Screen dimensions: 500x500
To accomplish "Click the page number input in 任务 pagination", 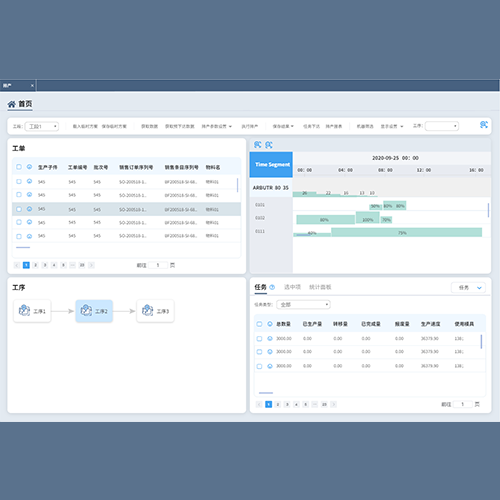I will [x=463, y=404].
